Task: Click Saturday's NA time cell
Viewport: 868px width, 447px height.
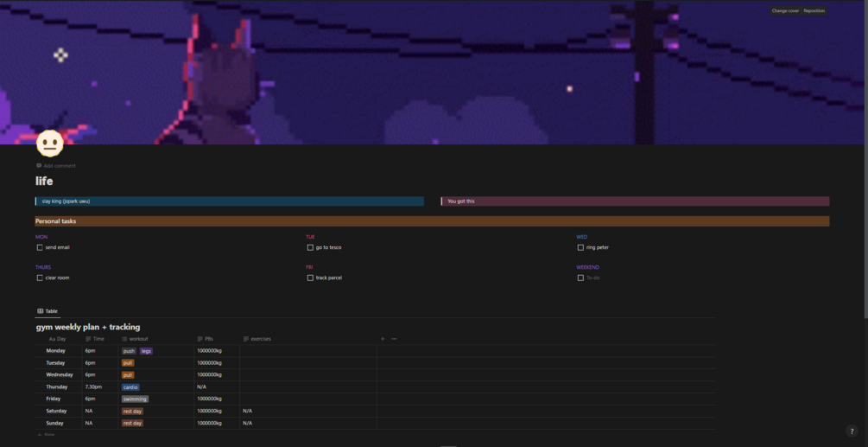Action: point(100,411)
